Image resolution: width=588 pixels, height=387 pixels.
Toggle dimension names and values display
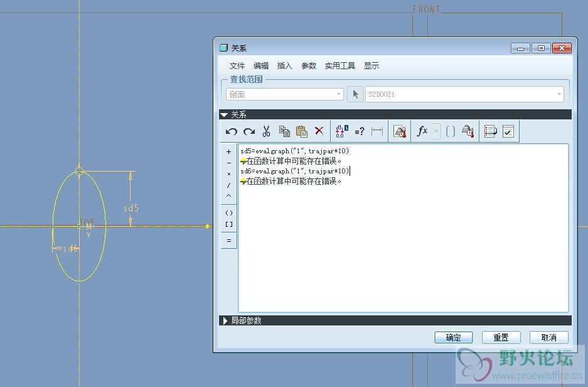[x=341, y=131]
